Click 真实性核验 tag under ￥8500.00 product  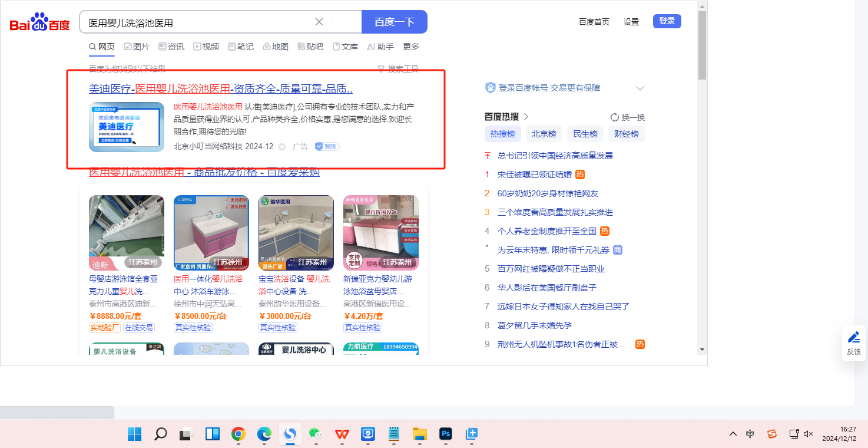coord(193,328)
